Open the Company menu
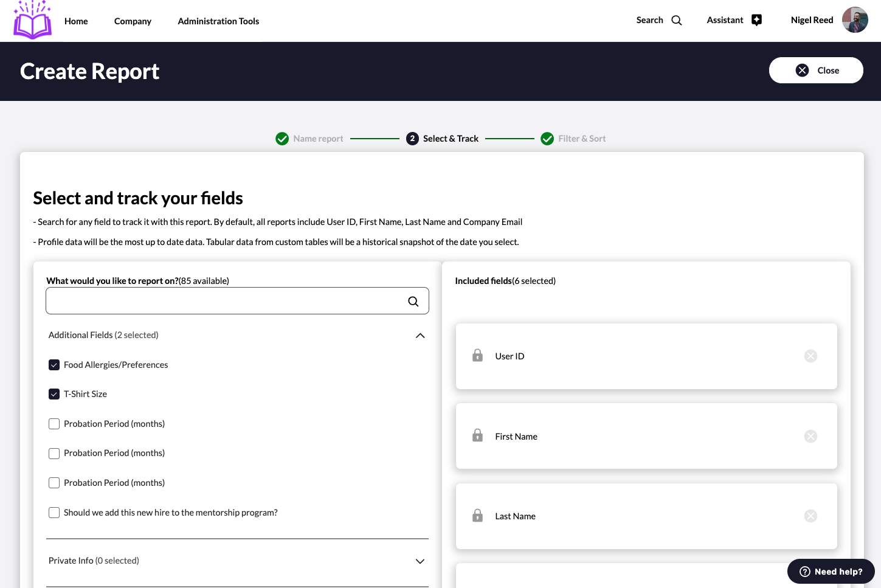The width and height of the screenshot is (881, 588). click(133, 21)
